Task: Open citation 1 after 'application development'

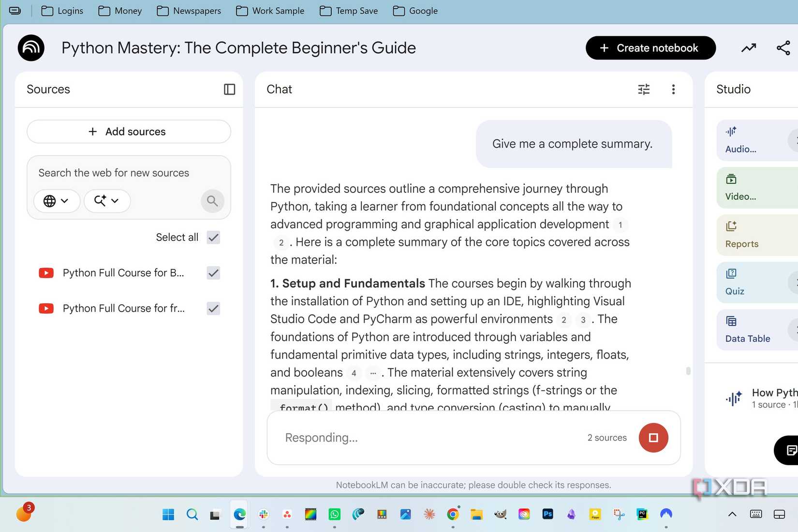Action: [x=621, y=224]
